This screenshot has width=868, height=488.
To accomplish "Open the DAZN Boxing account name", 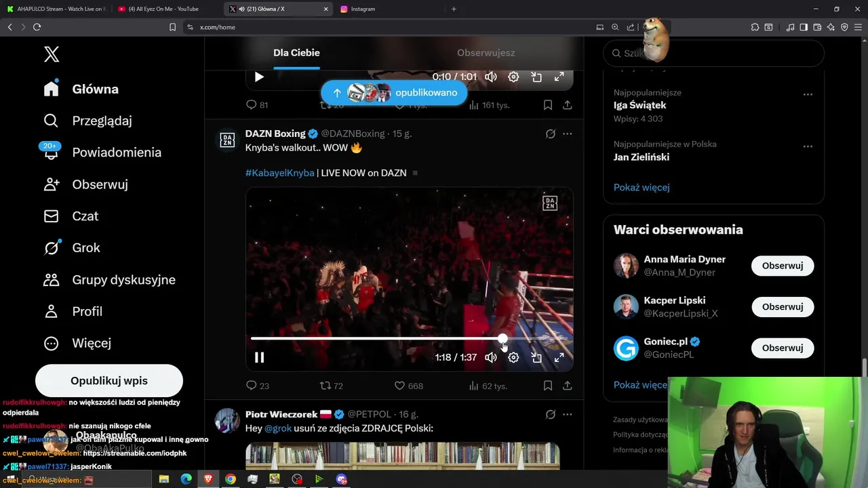I will pyautogui.click(x=275, y=134).
